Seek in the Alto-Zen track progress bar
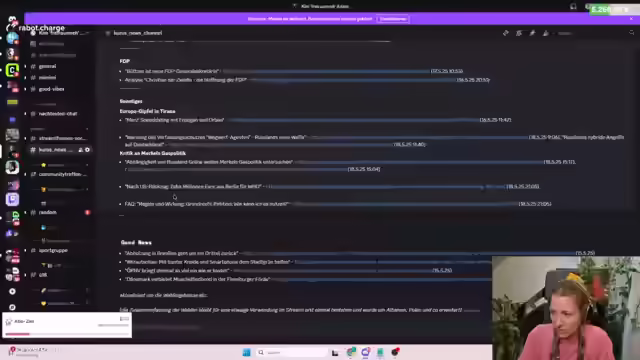Image resolution: width=640 pixels, height=360 pixels. point(67,334)
